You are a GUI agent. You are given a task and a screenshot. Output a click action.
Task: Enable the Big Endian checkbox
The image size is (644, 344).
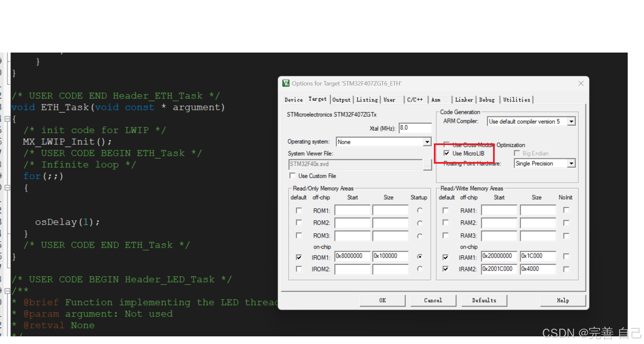517,153
